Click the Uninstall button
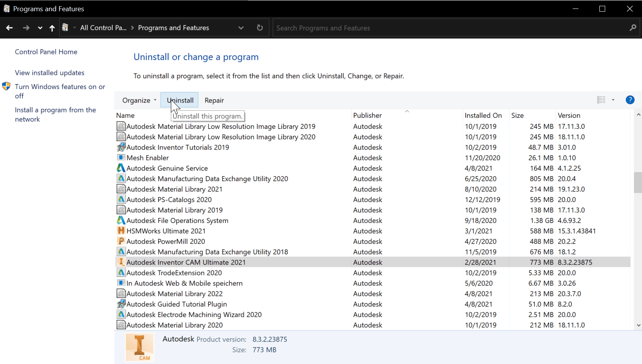 click(179, 100)
